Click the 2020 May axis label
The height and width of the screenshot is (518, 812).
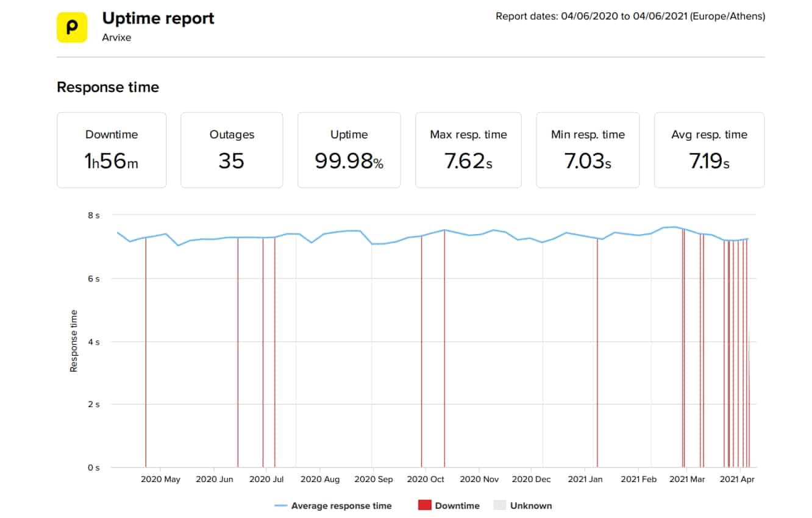click(x=160, y=480)
